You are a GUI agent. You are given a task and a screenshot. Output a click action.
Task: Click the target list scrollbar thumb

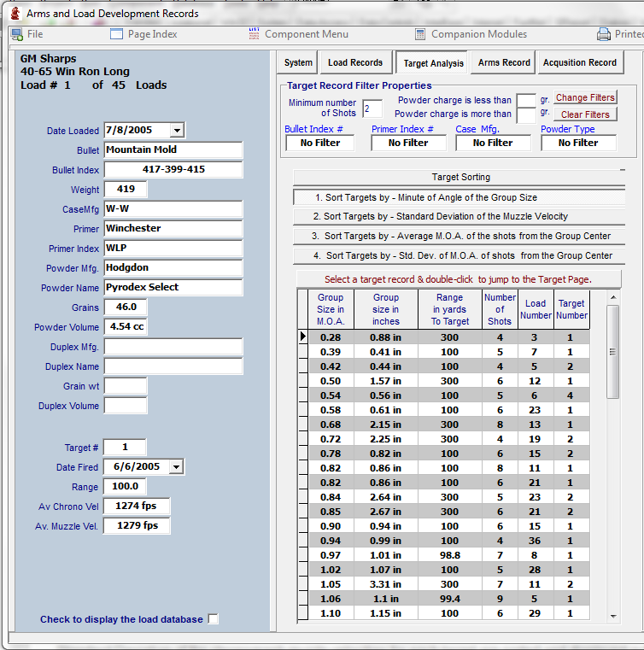click(x=613, y=352)
